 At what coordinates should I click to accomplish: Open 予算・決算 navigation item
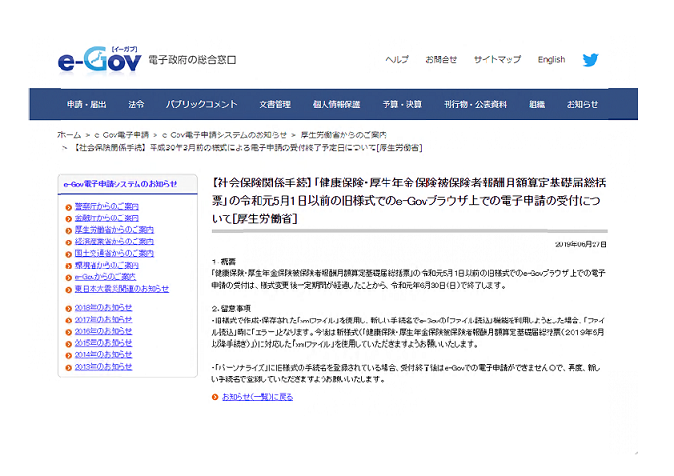(x=402, y=104)
